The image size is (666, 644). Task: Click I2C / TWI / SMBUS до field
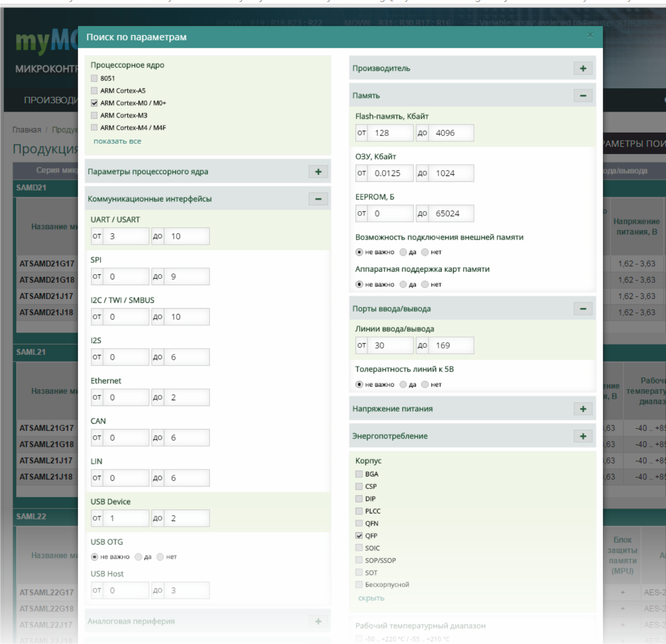point(187,317)
